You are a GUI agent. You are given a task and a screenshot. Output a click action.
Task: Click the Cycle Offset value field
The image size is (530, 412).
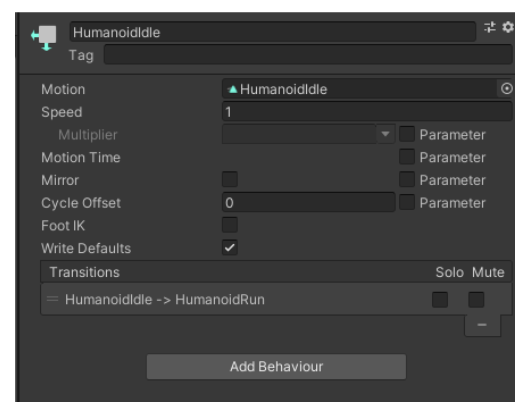[x=308, y=202]
